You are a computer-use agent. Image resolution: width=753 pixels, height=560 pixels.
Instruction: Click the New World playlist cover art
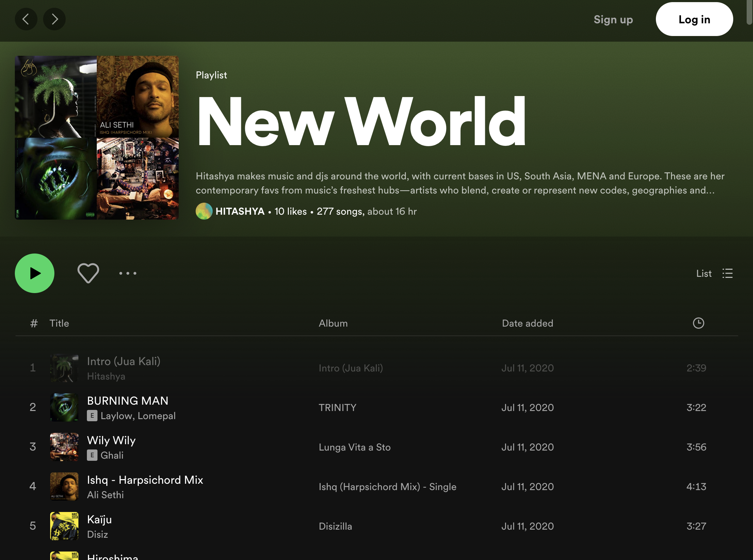click(x=97, y=138)
